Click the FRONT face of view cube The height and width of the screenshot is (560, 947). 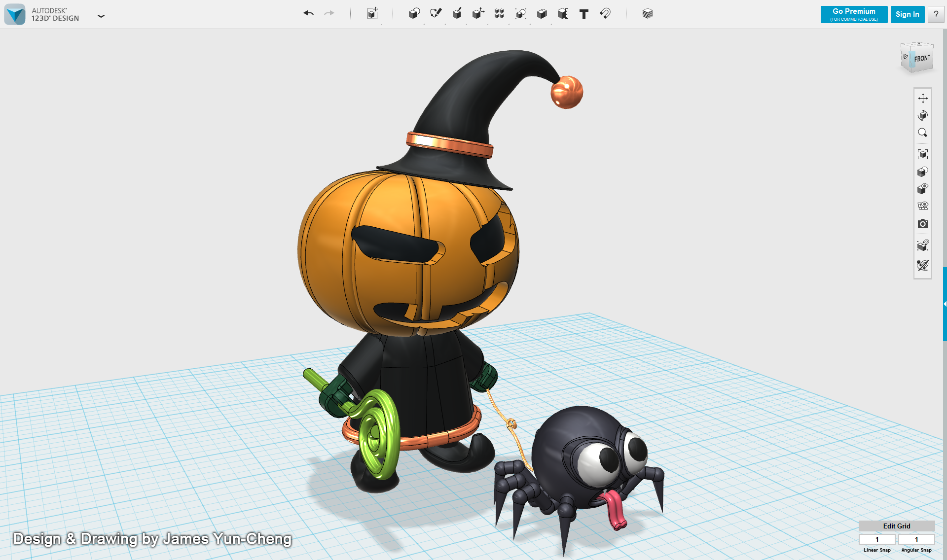click(x=922, y=58)
